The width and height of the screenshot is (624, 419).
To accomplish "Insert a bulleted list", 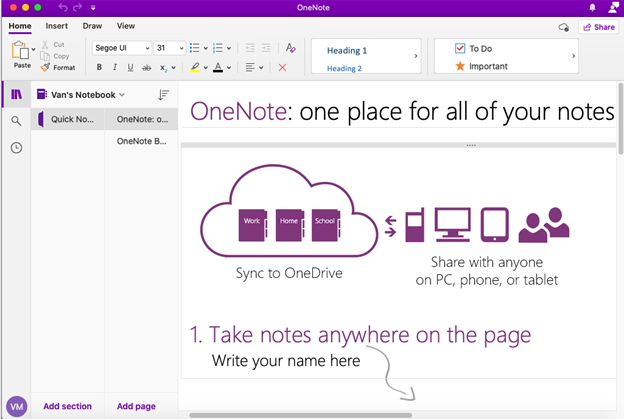I will (x=194, y=48).
